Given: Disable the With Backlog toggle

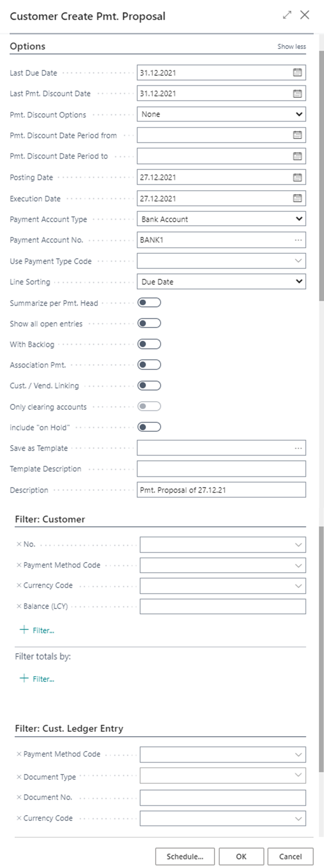Looking at the screenshot, I should coord(150,344).
